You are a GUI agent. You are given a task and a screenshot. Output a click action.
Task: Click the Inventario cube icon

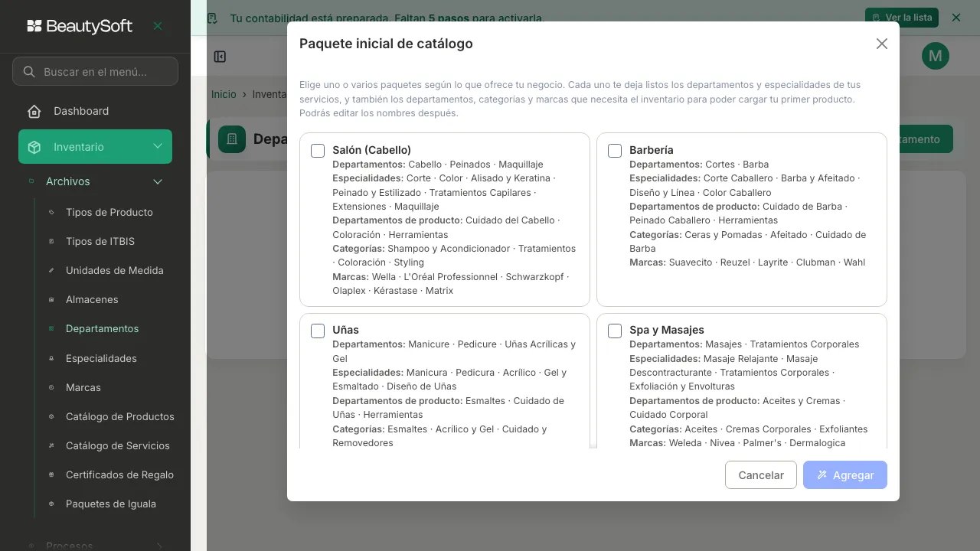tap(34, 147)
